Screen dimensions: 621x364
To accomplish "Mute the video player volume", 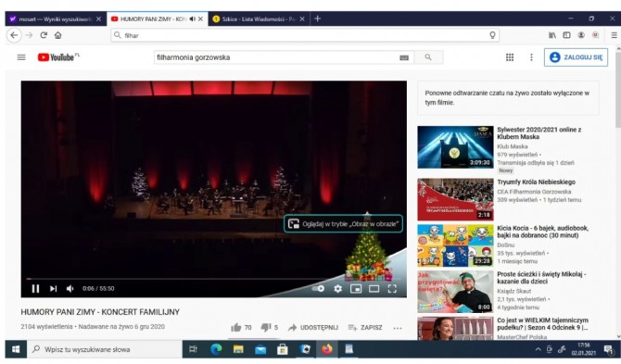I will click(70, 288).
